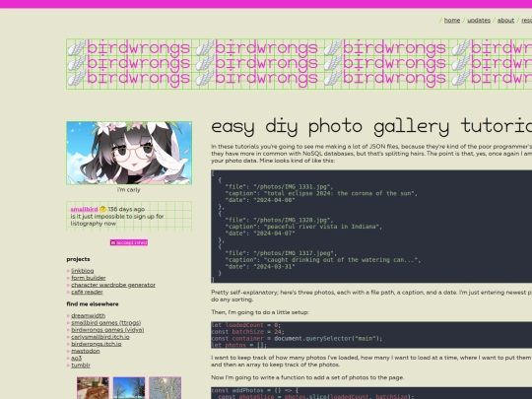
Task: Click the 'total eclipse 2024' caption line
Action: pyautogui.click(x=321, y=193)
